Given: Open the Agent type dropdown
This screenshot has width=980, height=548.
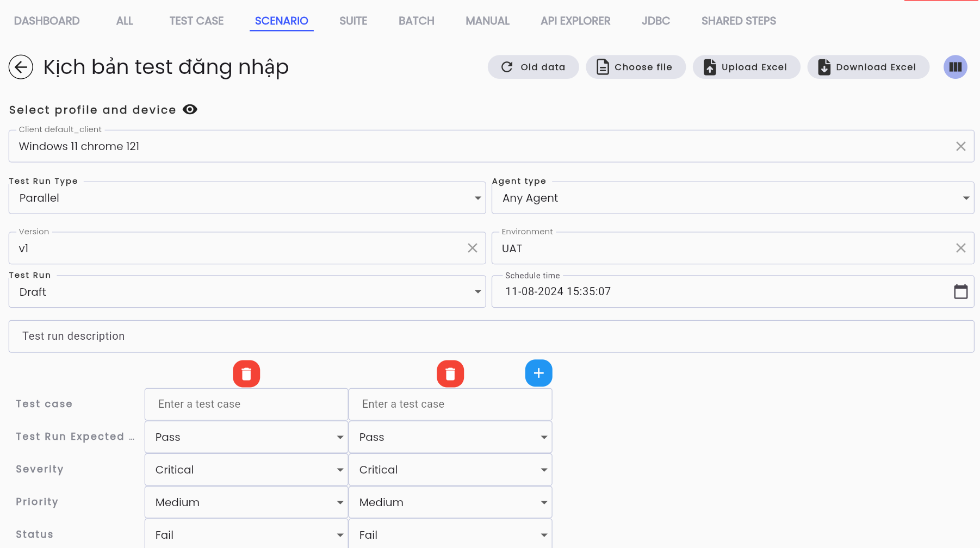Looking at the screenshot, I should coord(733,198).
